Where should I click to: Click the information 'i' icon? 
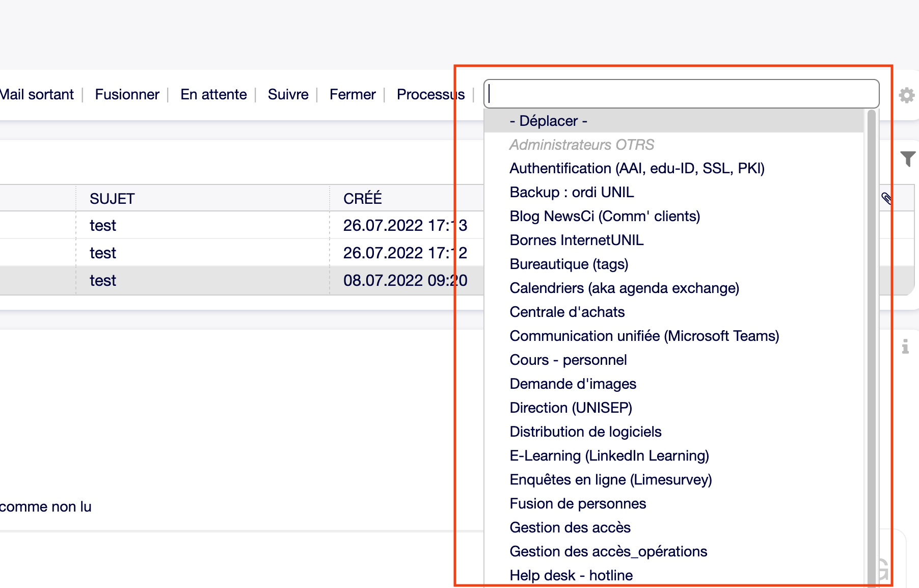[905, 346]
